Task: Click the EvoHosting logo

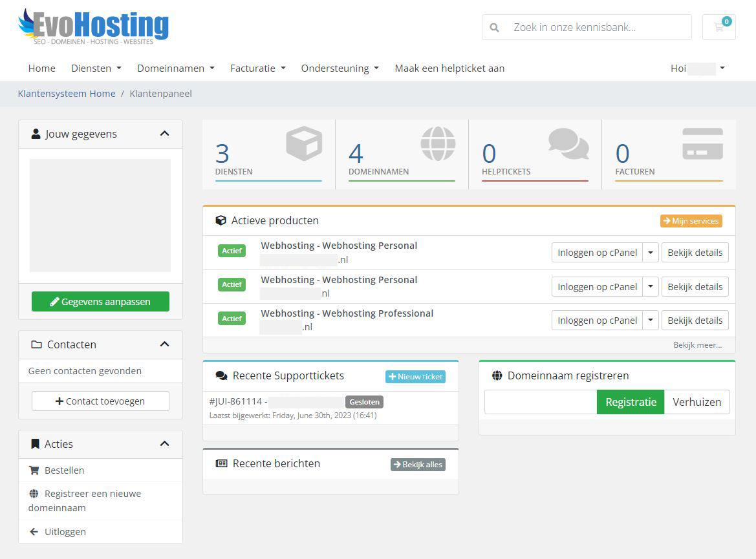Action: pyautogui.click(x=94, y=26)
